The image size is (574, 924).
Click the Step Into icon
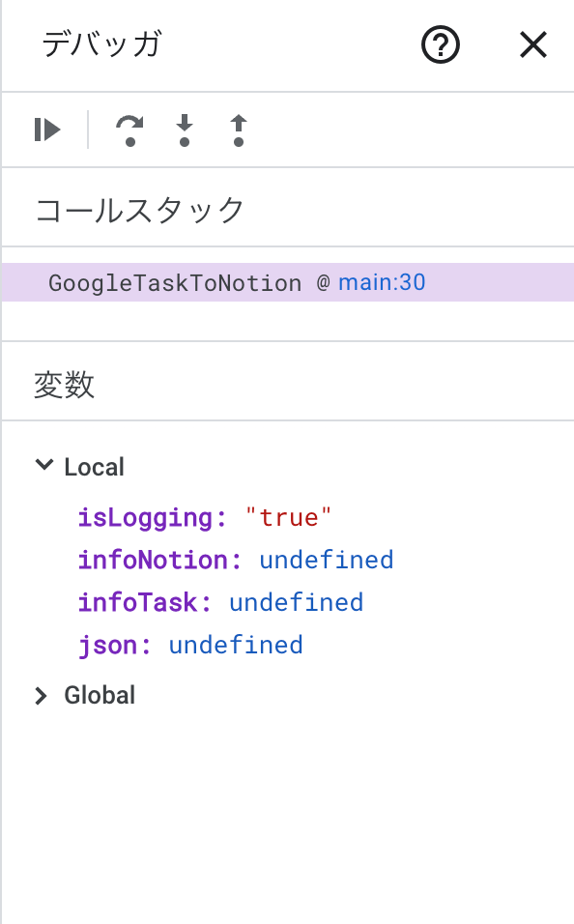pos(185,130)
